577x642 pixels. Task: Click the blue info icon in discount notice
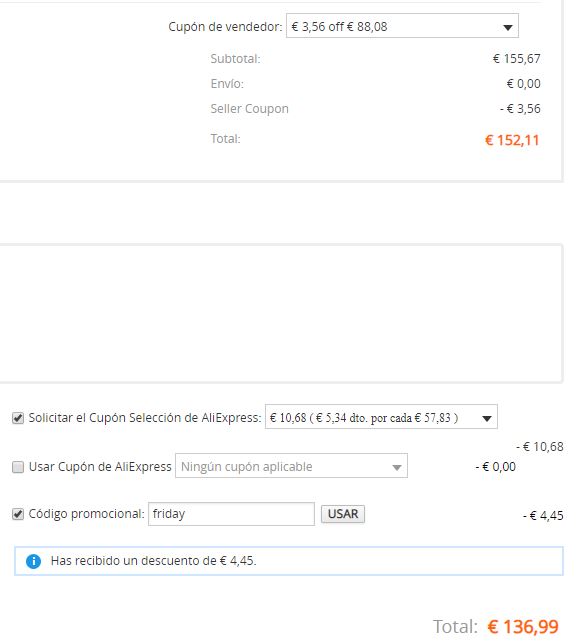[x=33, y=561]
